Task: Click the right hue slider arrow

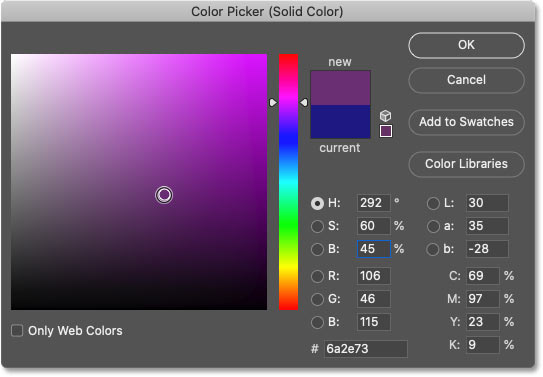Action: [x=304, y=102]
